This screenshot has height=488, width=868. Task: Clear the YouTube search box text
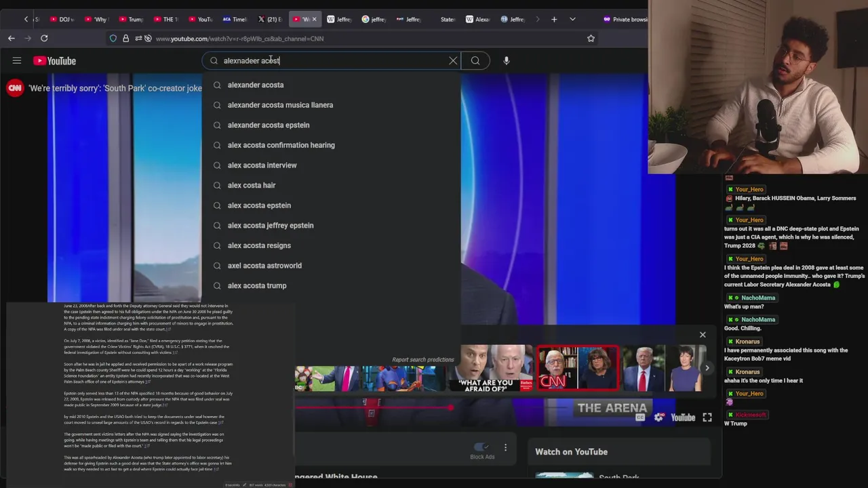[x=453, y=61]
